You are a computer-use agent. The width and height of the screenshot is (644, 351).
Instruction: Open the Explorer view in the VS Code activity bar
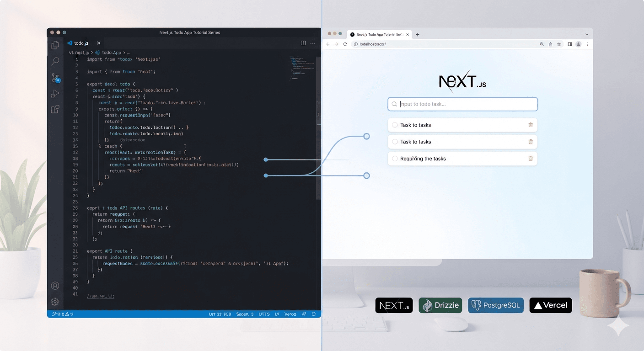(55, 45)
